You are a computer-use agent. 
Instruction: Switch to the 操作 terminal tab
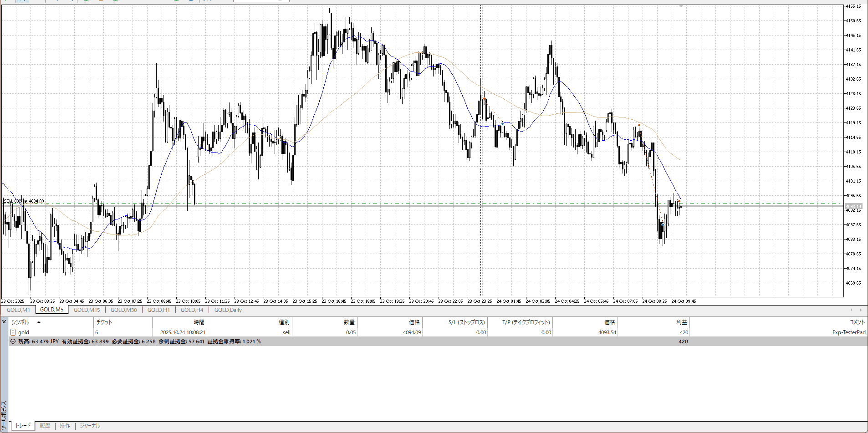(65, 426)
